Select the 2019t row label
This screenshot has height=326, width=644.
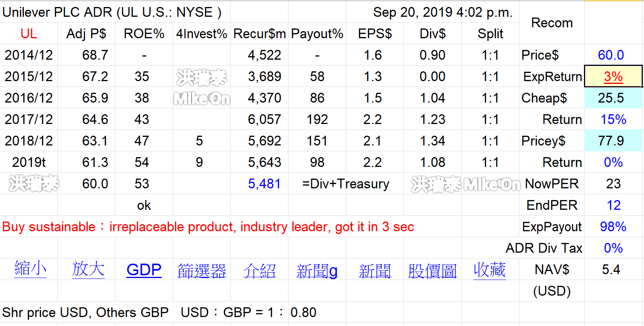pyautogui.click(x=29, y=162)
